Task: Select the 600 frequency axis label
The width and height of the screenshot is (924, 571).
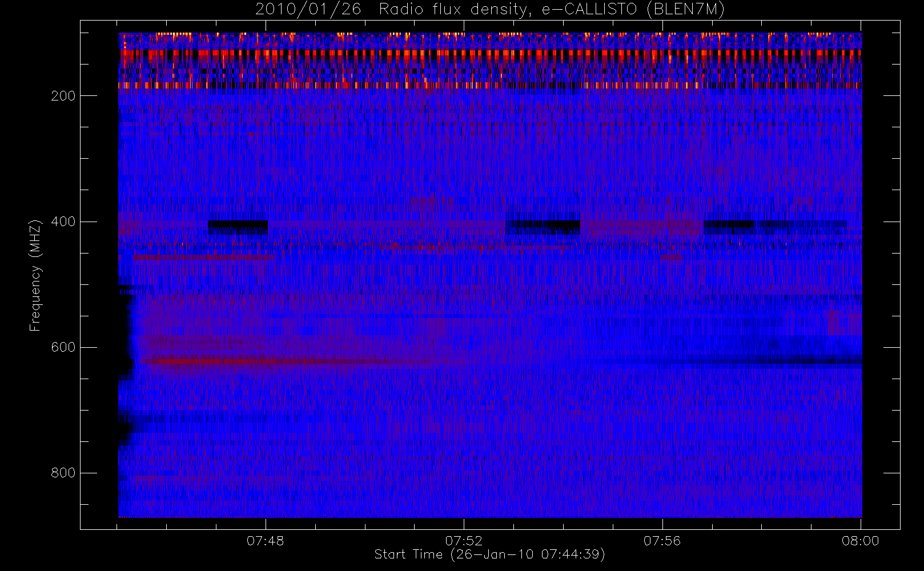Action: 63,347
